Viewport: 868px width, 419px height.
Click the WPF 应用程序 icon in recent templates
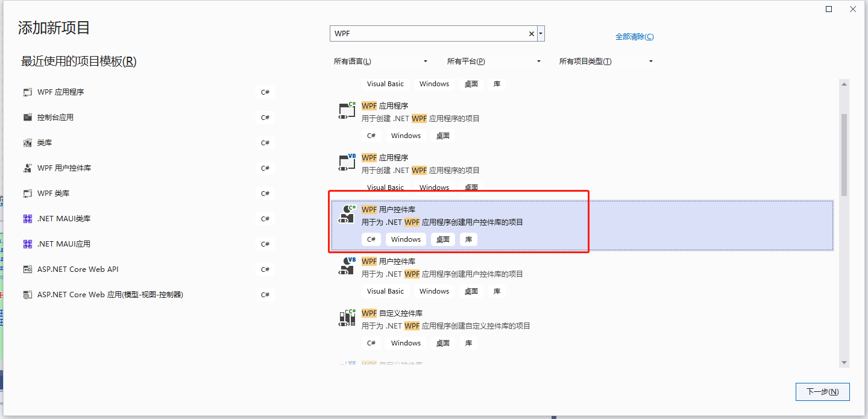27,92
